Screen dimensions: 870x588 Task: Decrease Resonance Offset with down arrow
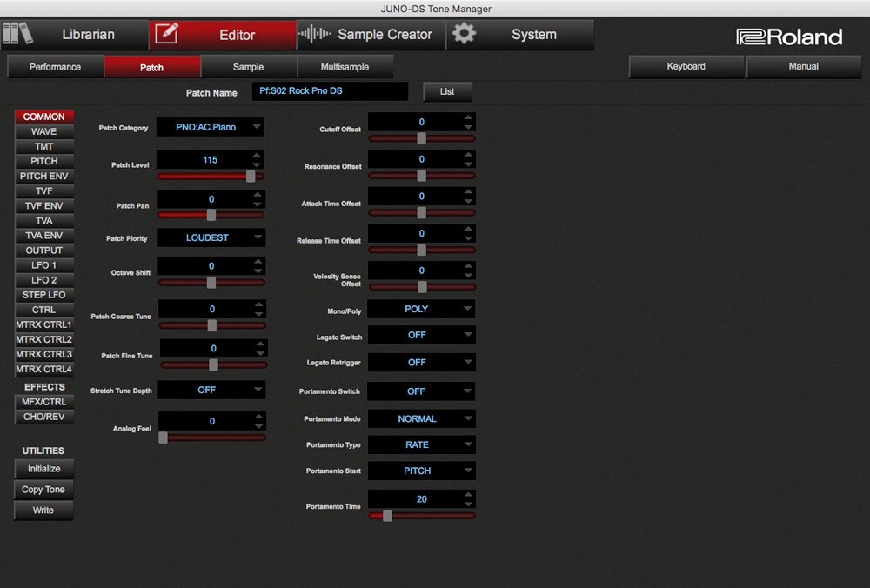coord(469,164)
